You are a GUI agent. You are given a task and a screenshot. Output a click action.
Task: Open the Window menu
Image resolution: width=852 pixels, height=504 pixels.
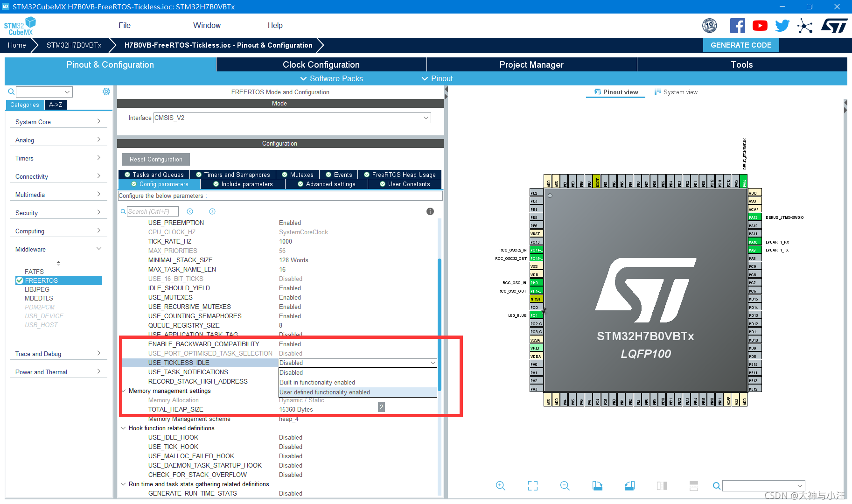pos(207,25)
